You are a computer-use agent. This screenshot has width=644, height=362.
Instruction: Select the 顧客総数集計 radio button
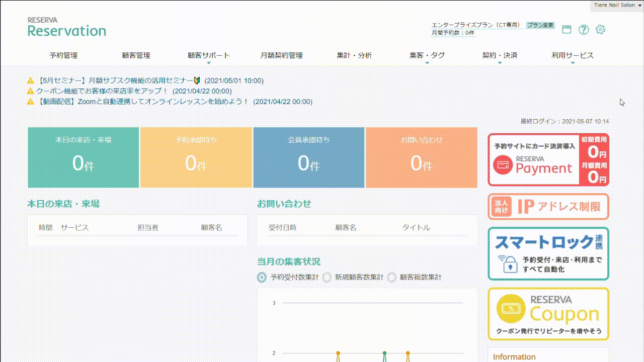pos(391,277)
